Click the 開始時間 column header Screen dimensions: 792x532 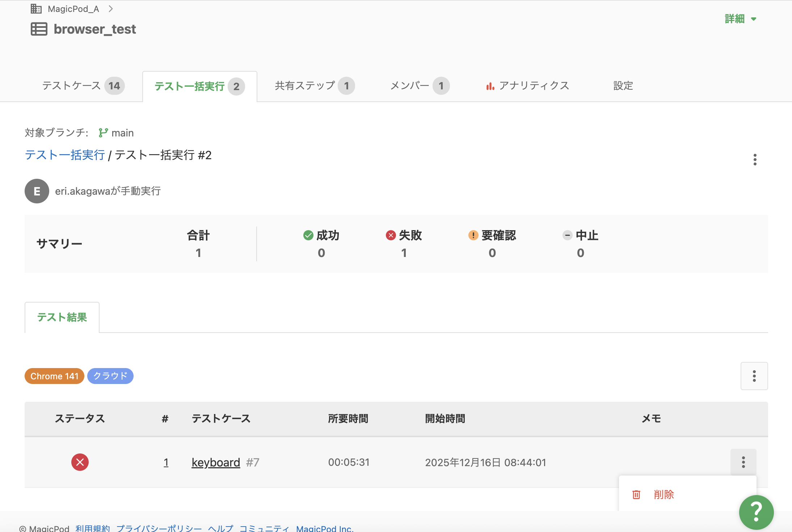tap(445, 419)
